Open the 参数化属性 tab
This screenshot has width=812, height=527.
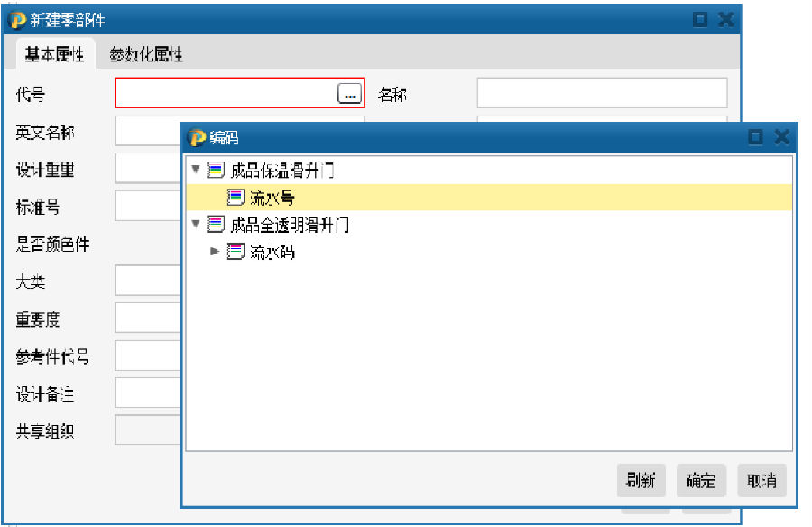145,54
